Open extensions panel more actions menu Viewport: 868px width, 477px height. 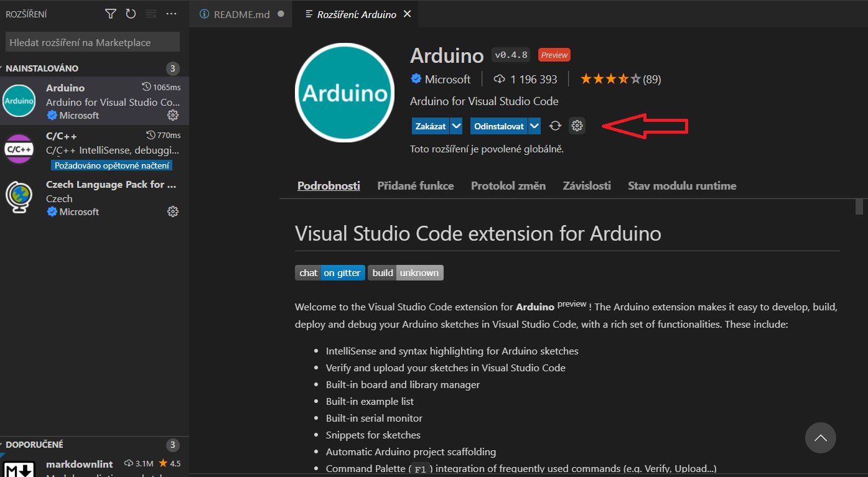pos(172,14)
